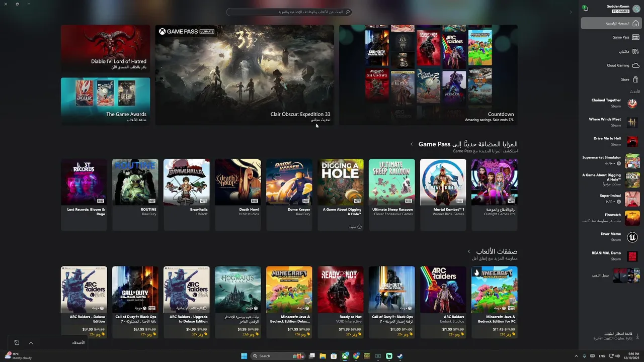Open ARC Raiders - Deluxe Edition deal
This screenshot has height=362, width=644.
point(84,302)
